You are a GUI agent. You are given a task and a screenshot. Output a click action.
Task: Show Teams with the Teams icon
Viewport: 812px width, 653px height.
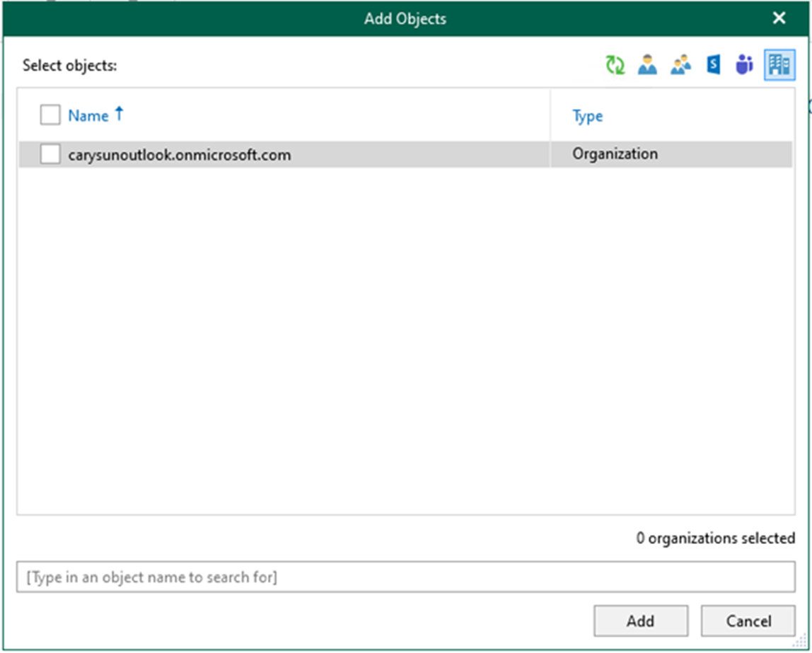tap(744, 65)
